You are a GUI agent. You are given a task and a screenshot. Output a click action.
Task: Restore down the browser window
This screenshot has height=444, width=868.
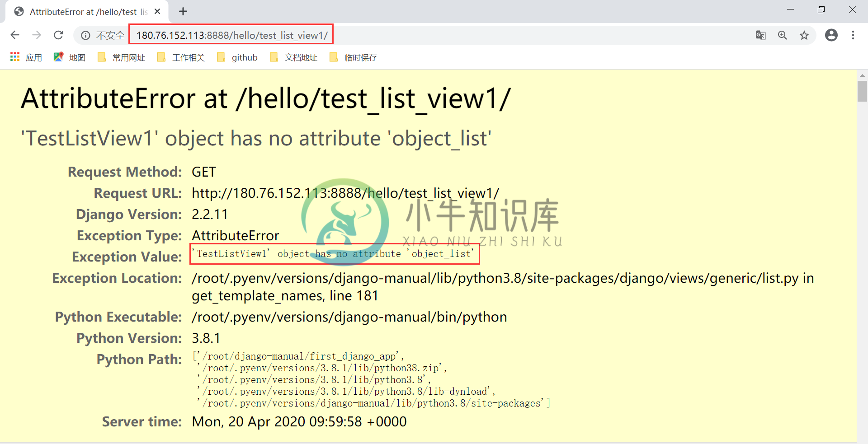pyautogui.click(x=821, y=9)
